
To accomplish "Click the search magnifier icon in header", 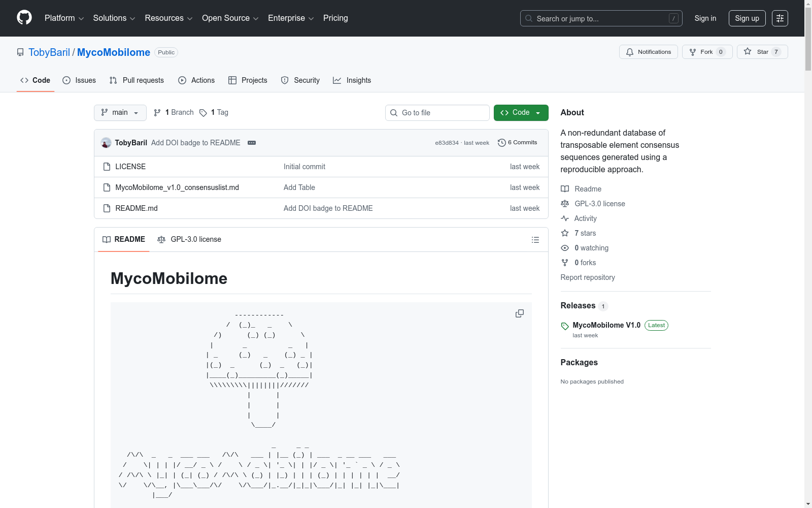I will point(529,18).
